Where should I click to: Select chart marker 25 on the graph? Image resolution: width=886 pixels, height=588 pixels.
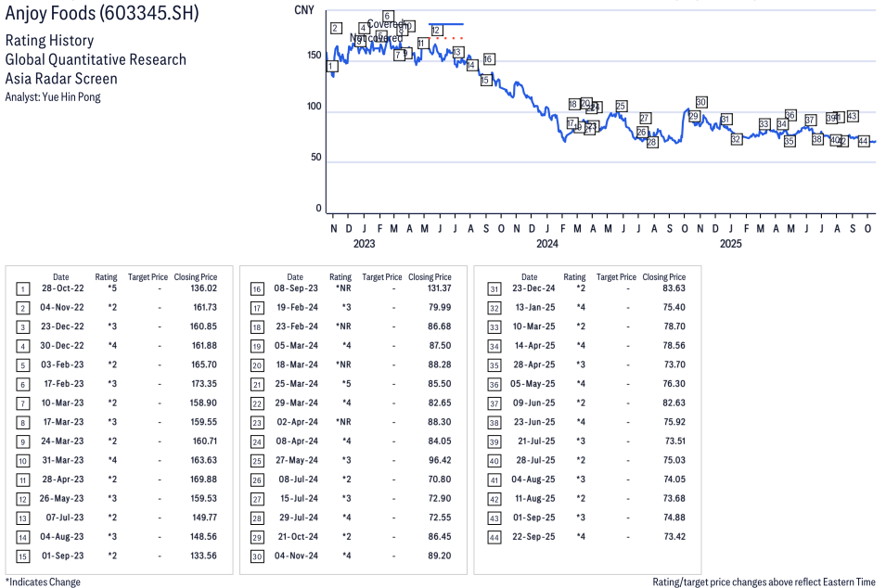pyautogui.click(x=621, y=106)
